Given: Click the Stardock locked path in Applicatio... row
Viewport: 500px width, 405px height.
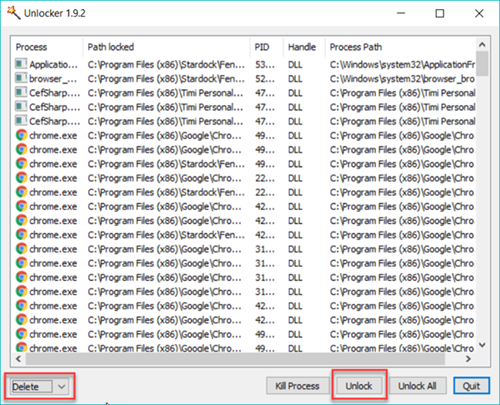Looking at the screenshot, I should pyautogui.click(x=166, y=64).
